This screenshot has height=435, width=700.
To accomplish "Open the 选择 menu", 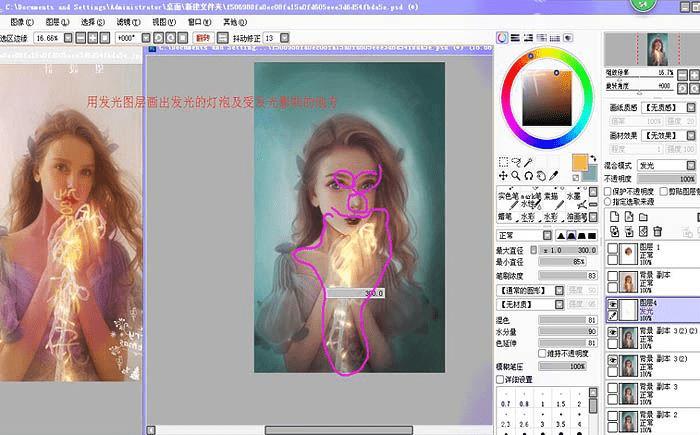I will 92,22.
